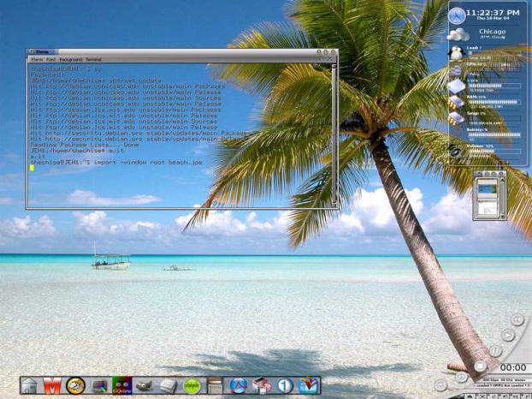
Task: Click the rewind button on the media player
Action: (x=517, y=319)
